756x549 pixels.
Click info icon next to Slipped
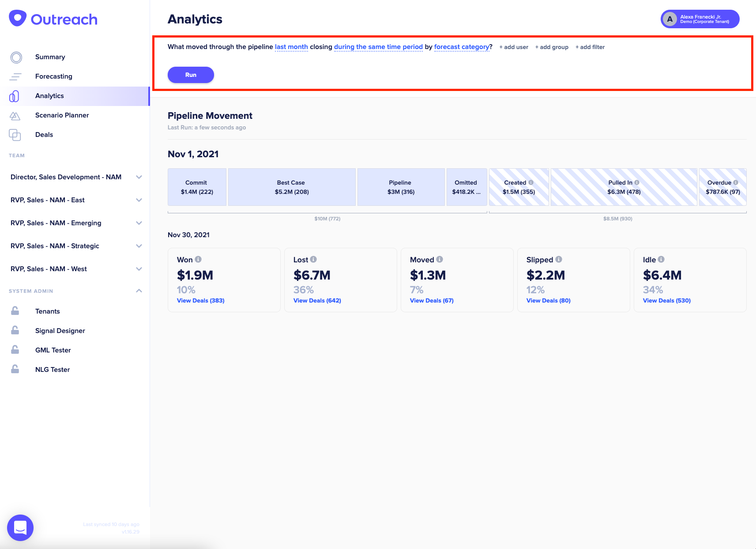[x=559, y=259]
